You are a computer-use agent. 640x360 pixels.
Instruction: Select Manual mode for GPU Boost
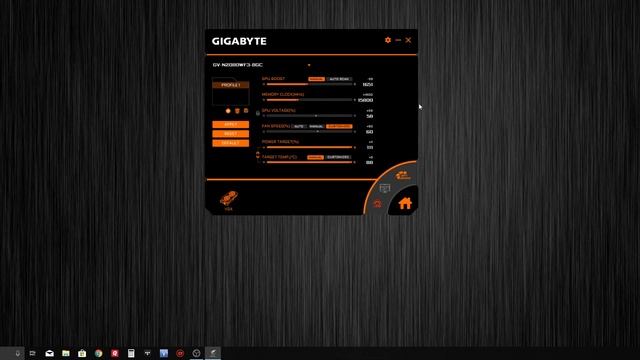[316, 79]
